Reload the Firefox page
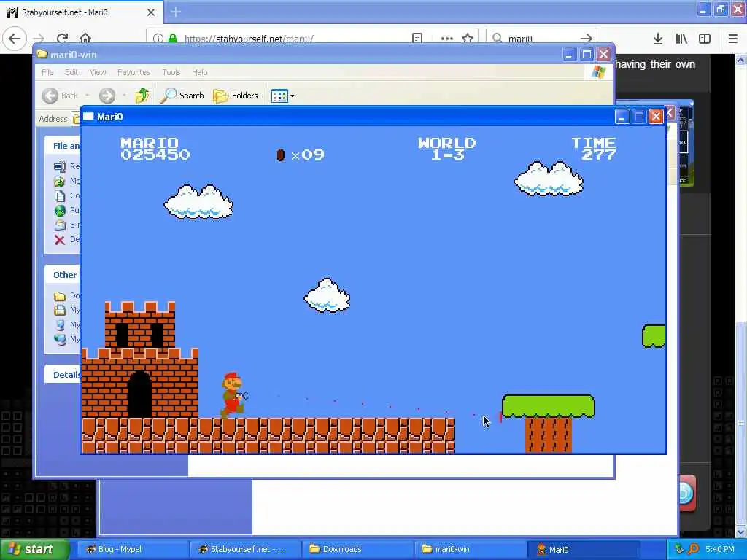Screen dimensions: 747x560 click(x=62, y=38)
